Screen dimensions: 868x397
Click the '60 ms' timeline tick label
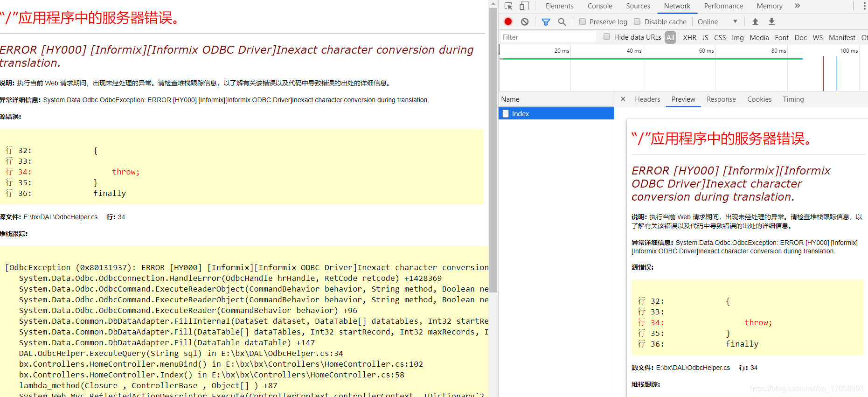(706, 51)
